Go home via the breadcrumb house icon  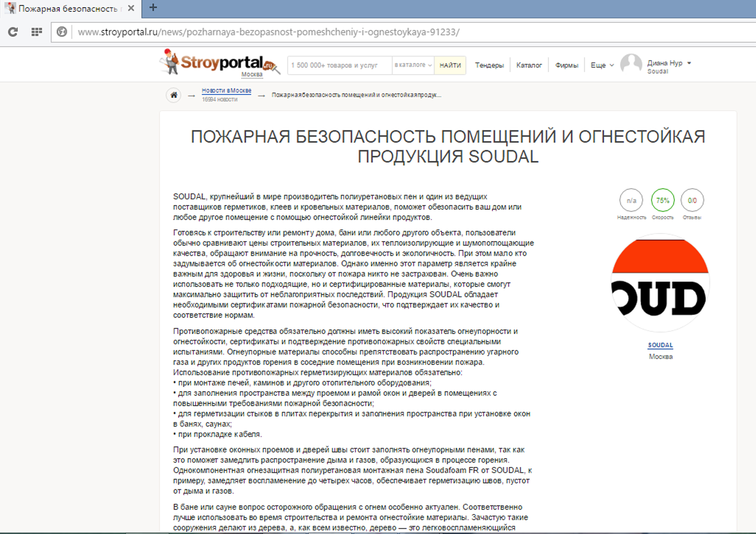[174, 95]
